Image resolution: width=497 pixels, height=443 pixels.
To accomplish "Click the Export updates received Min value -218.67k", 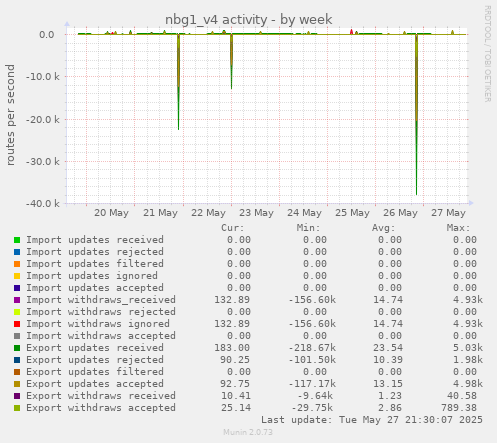I will pos(312,348).
